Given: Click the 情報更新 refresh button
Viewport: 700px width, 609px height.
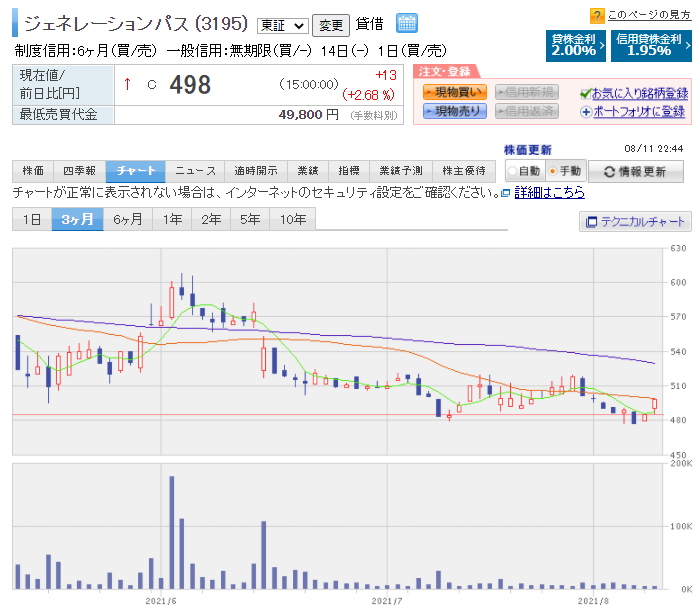Looking at the screenshot, I should [x=636, y=171].
